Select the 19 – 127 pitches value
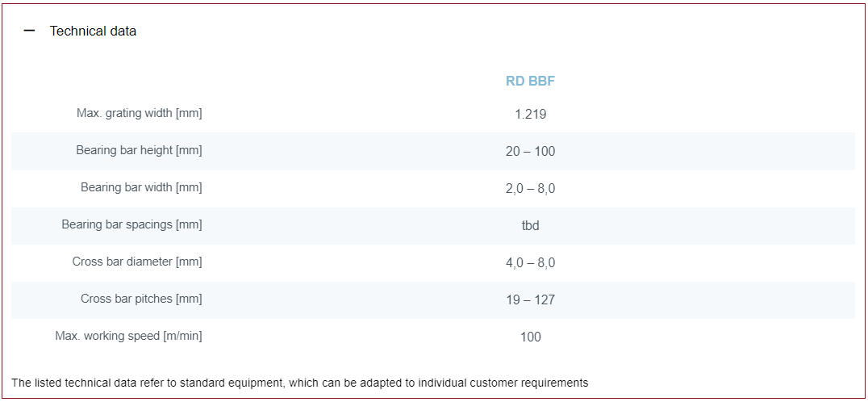The image size is (868, 402). pos(530,299)
